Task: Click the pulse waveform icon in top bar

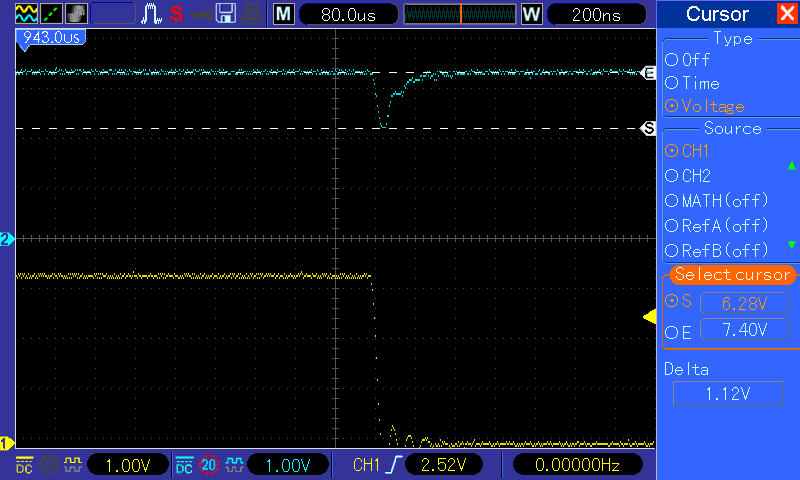Action: [151, 14]
